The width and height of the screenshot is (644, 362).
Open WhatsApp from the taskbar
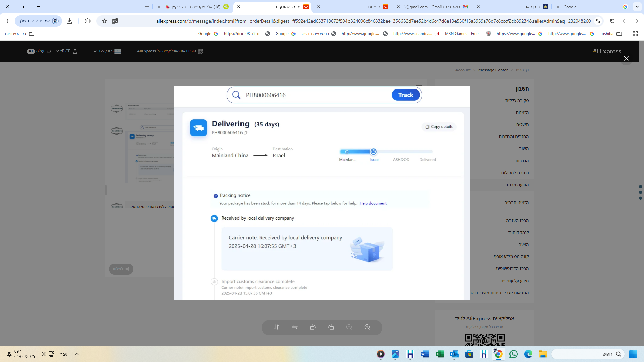coord(513,354)
